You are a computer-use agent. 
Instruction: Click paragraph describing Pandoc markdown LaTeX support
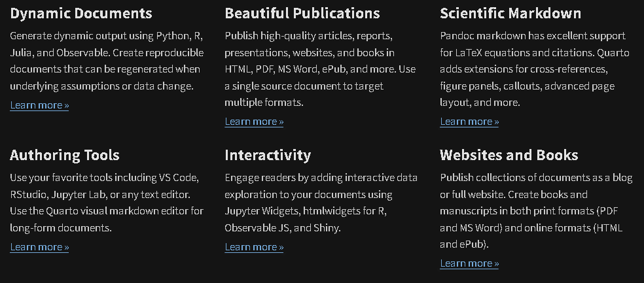pos(534,69)
